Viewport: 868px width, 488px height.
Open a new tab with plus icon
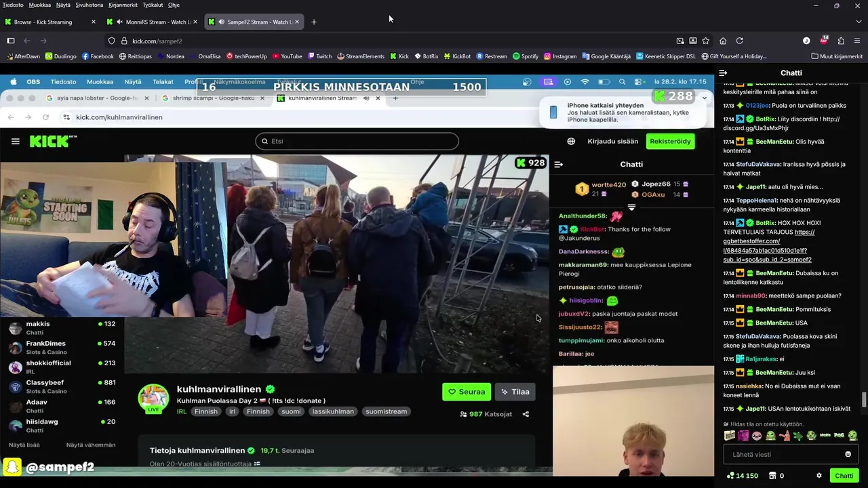point(313,22)
